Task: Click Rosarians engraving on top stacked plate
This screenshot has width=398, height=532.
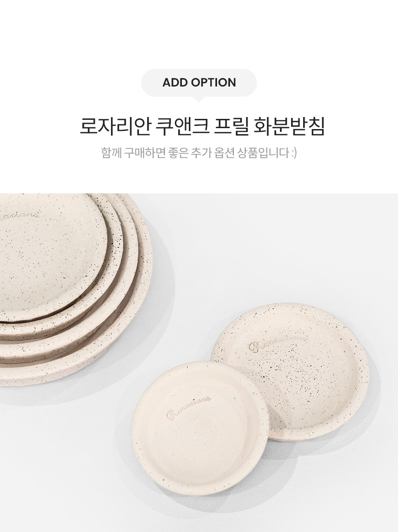Action: [x=20, y=217]
